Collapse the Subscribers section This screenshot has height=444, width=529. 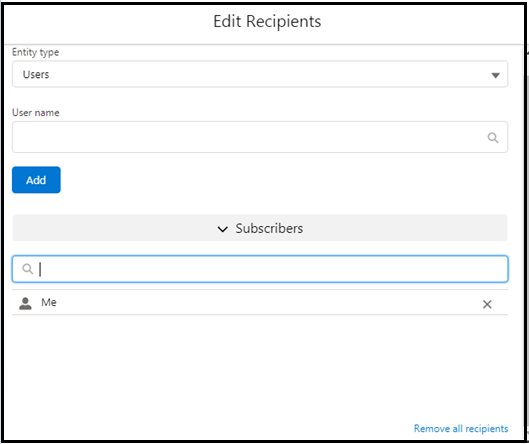(x=260, y=228)
